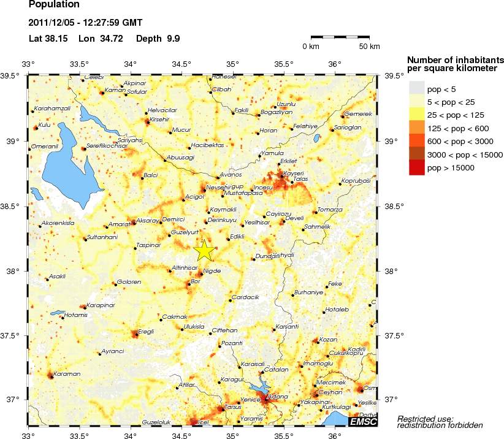Click the '25 < pop < 125' yellow swatch
The width and height of the screenshot is (504, 439).
tap(416, 115)
